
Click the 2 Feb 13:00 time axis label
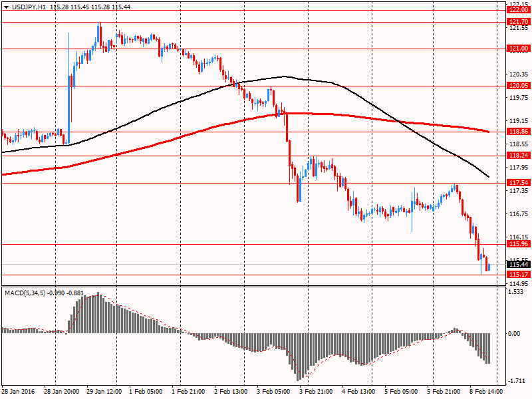pyautogui.click(x=231, y=392)
